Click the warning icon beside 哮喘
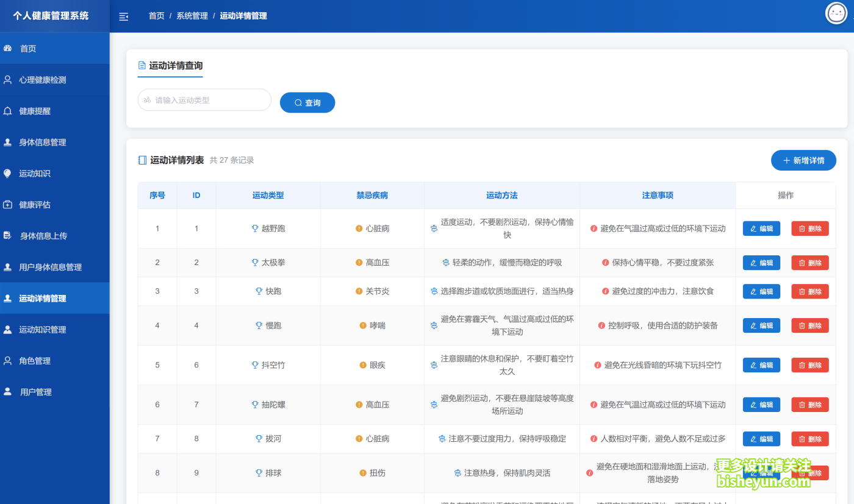The image size is (854, 504). pos(363,325)
